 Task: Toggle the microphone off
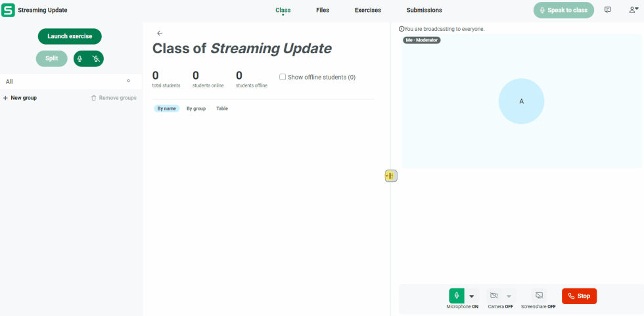point(456,296)
